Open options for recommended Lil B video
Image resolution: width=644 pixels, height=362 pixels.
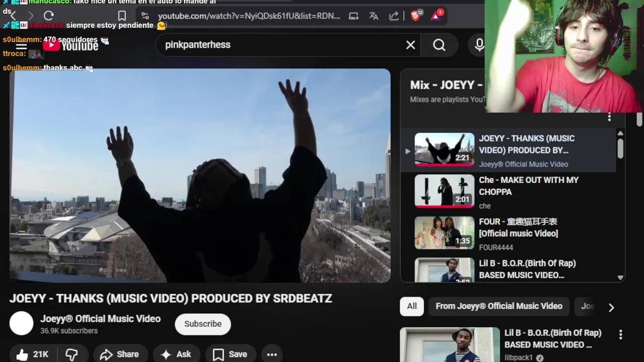(620, 334)
